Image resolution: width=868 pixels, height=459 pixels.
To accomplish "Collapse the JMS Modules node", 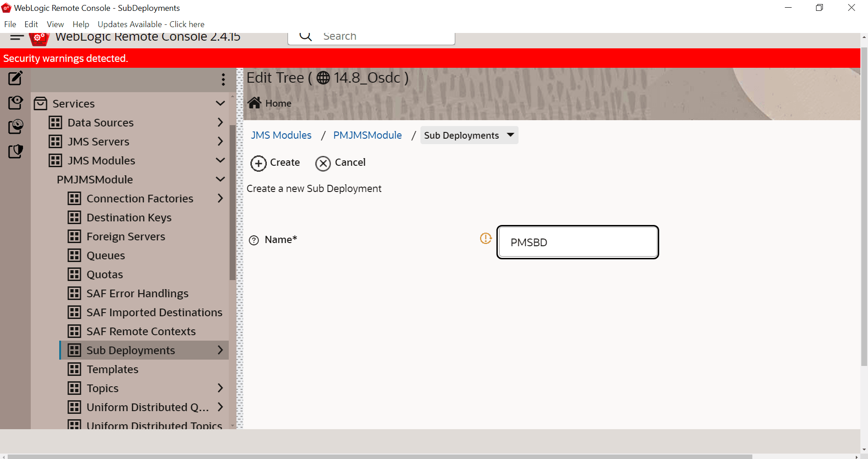I will pyautogui.click(x=221, y=160).
